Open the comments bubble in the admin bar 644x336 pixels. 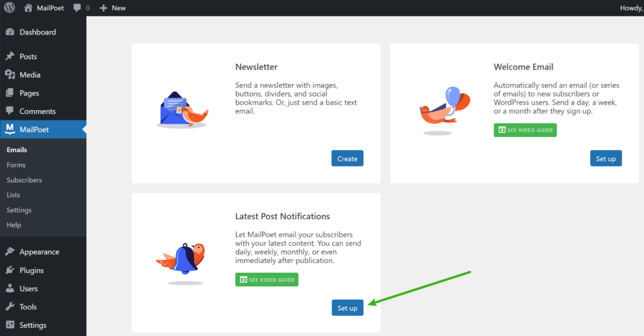(77, 7)
